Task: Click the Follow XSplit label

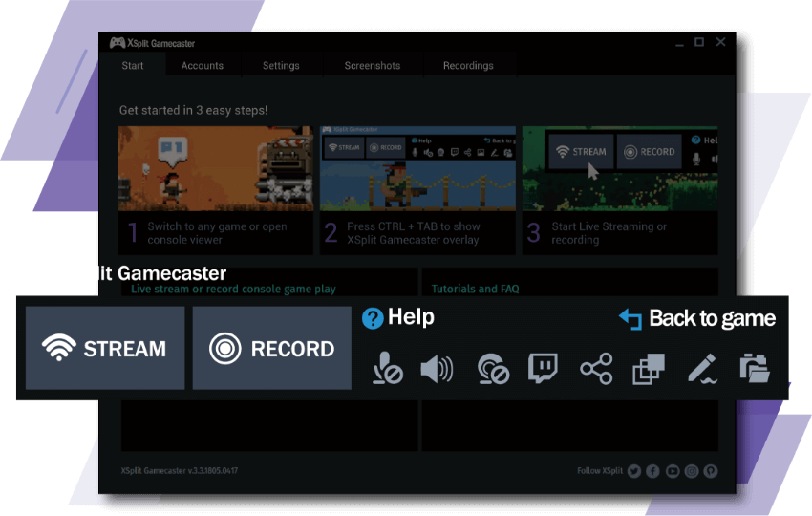Action: (x=600, y=470)
